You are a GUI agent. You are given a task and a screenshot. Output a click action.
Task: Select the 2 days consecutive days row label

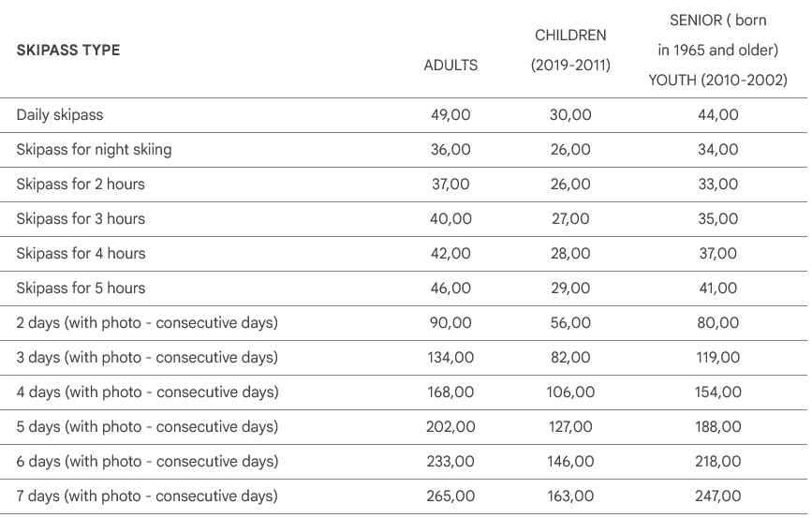[x=147, y=323]
